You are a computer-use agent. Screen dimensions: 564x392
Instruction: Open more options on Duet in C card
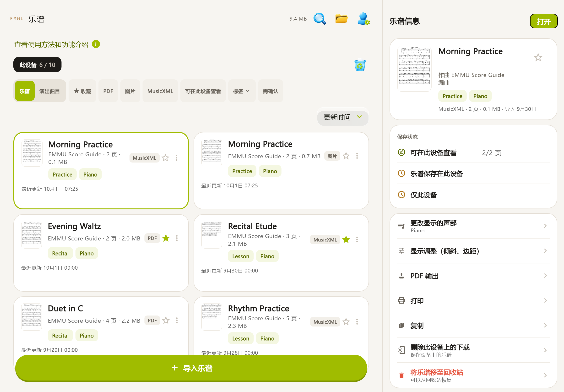point(177,320)
